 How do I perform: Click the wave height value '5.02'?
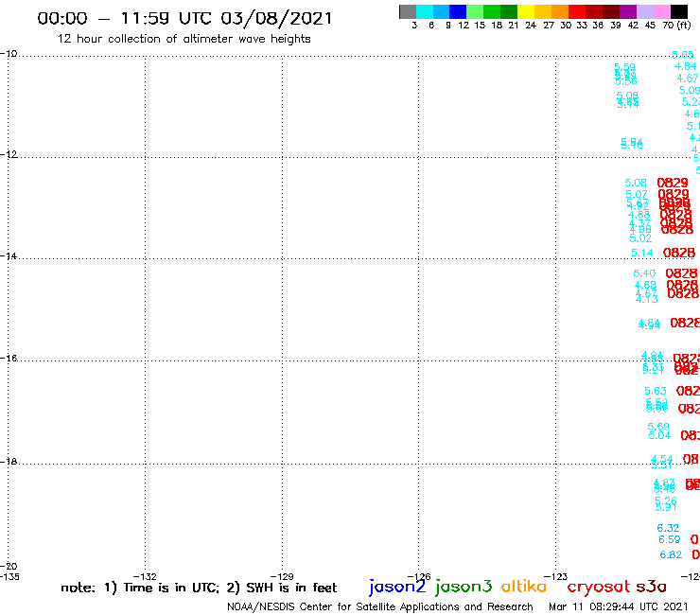[x=640, y=238]
